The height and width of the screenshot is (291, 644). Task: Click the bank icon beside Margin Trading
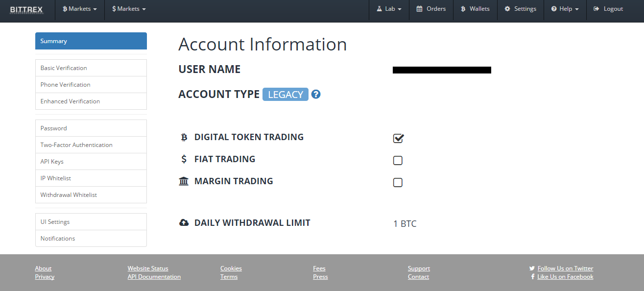point(184,181)
